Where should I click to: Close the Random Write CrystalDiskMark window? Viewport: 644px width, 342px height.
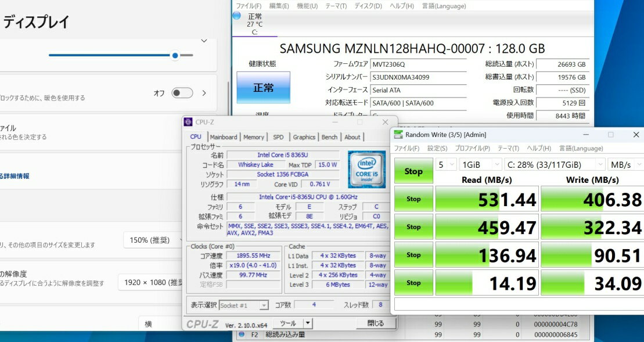(x=636, y=135)
